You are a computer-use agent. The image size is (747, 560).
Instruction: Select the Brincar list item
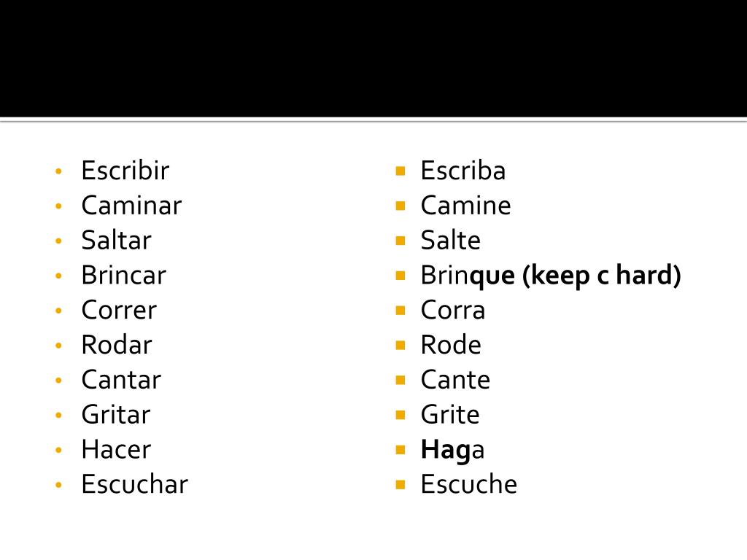point(124,275)
